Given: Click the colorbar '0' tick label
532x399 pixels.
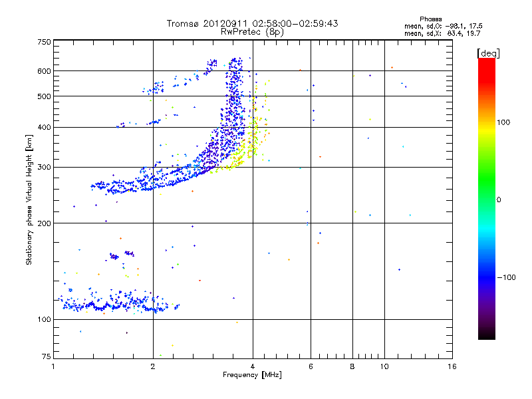Looking at the screenshot, I should [499, 200].
